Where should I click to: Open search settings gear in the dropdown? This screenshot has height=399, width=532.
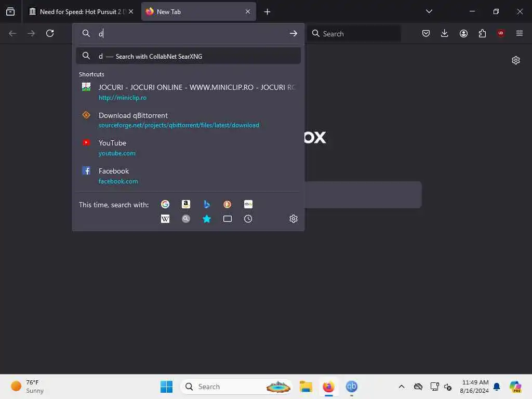click(294, 219)
